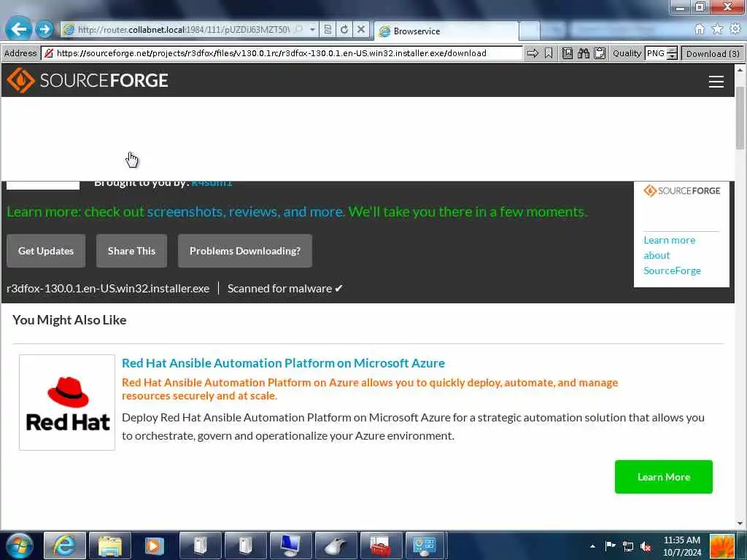Open Windows Explorer folder in taskbar
Image resolution: width=747 pixels, height=560 pixels.
[x=110, y=545]
